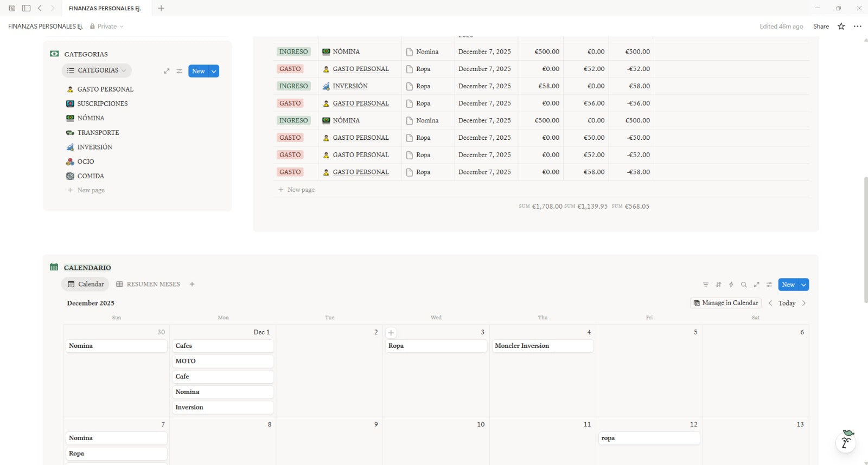The height and width of the screenshot is (465, 868).
Task: Open the Notion AI assistant button
Action: click(x=846, y=441)
